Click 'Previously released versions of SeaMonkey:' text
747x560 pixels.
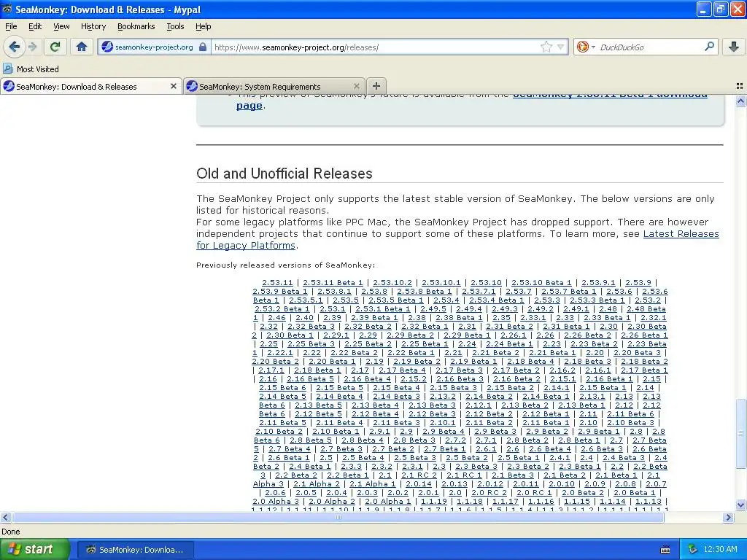coord(285,265)
